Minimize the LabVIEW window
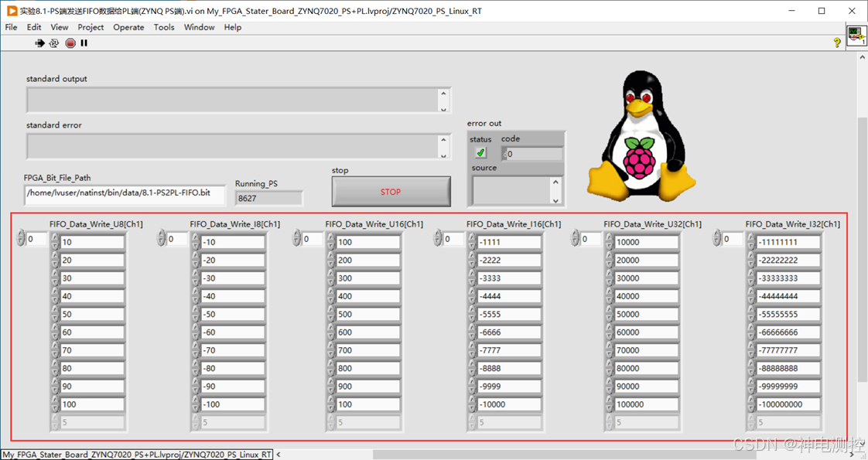The height and width of the screenshot is (460, 868). click(791, 11)
